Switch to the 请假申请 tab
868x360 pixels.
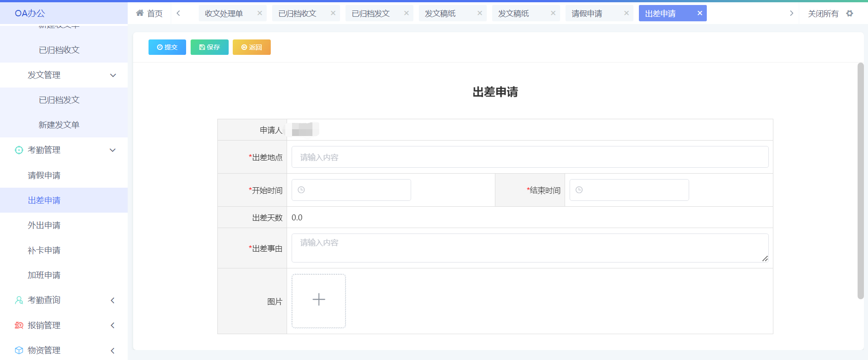click(x=587, y=14)
